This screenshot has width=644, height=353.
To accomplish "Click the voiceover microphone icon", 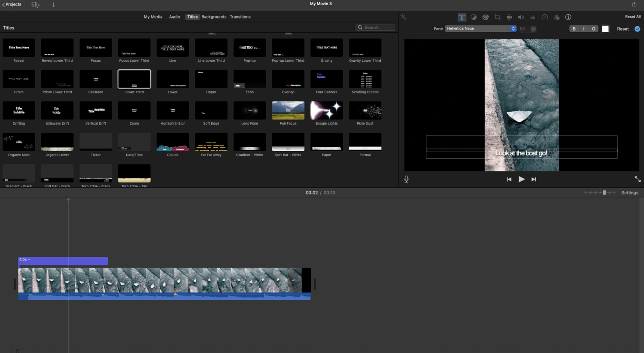I will (x=406, y=179).
